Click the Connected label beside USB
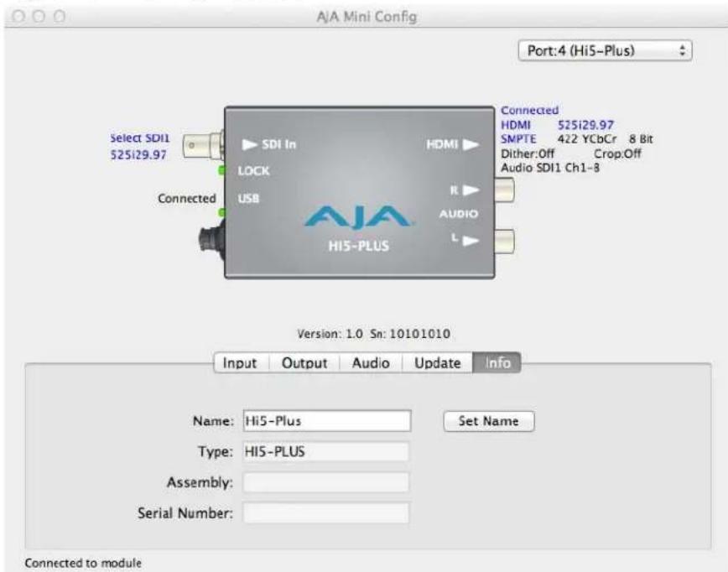728x572 pixels. point(187,198)
